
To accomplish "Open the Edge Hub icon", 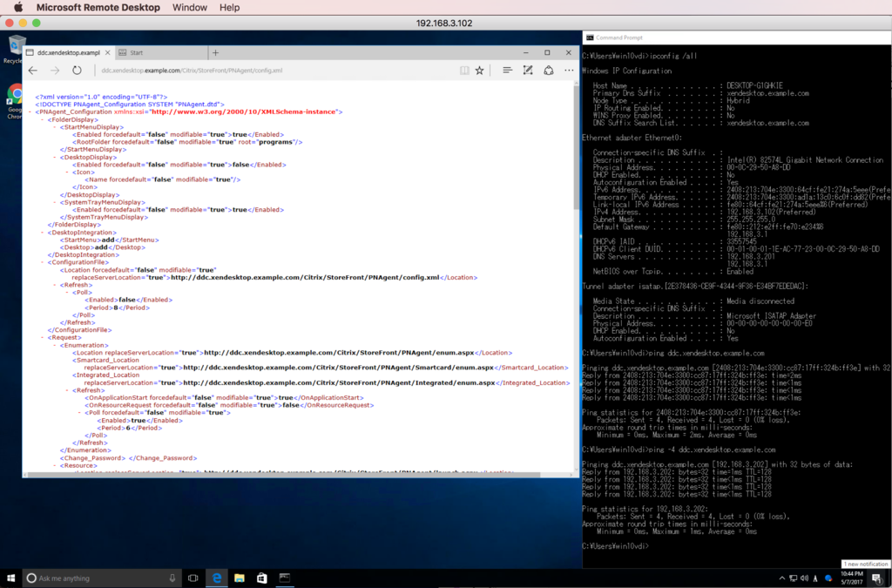I will (507, 71).
